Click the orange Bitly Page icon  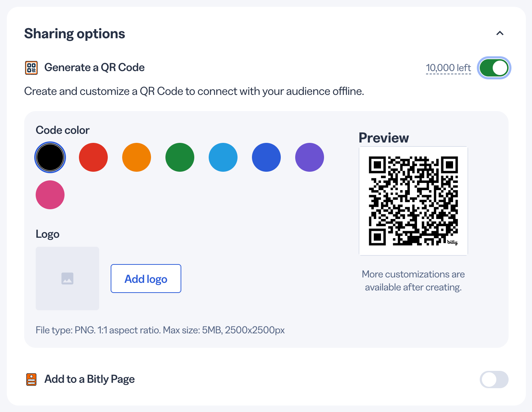(31, 379)
